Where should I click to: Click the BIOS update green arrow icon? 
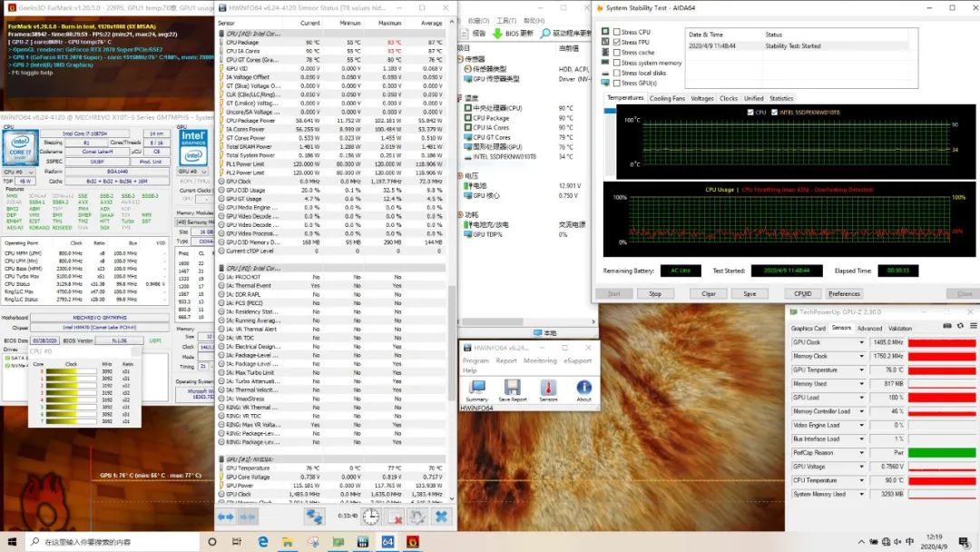click(498, 33)
